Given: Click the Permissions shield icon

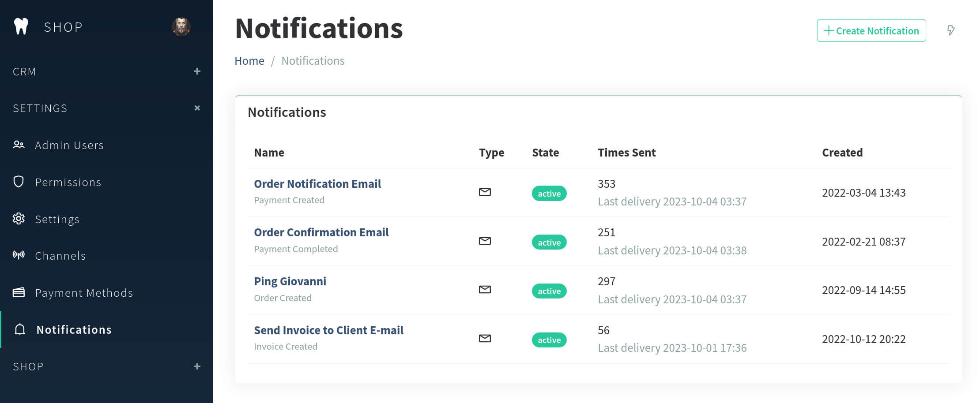Looking at the screenshot, I should tap(19, 182).
